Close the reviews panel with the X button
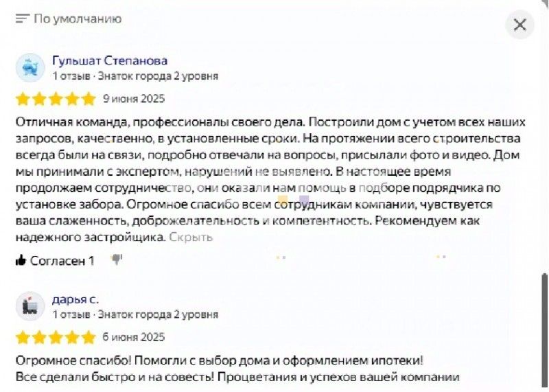549x392 pixels. tap(520, 25)
